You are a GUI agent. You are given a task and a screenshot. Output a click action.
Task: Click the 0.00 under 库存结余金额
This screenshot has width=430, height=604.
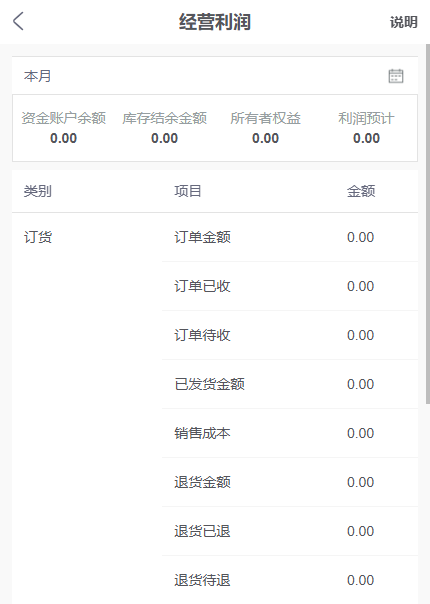(165, 138)
